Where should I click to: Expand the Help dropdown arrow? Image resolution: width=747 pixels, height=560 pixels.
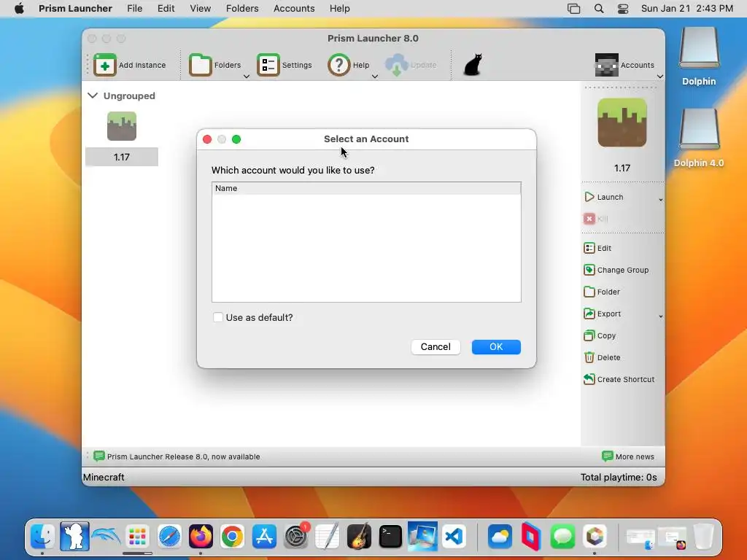375,76
